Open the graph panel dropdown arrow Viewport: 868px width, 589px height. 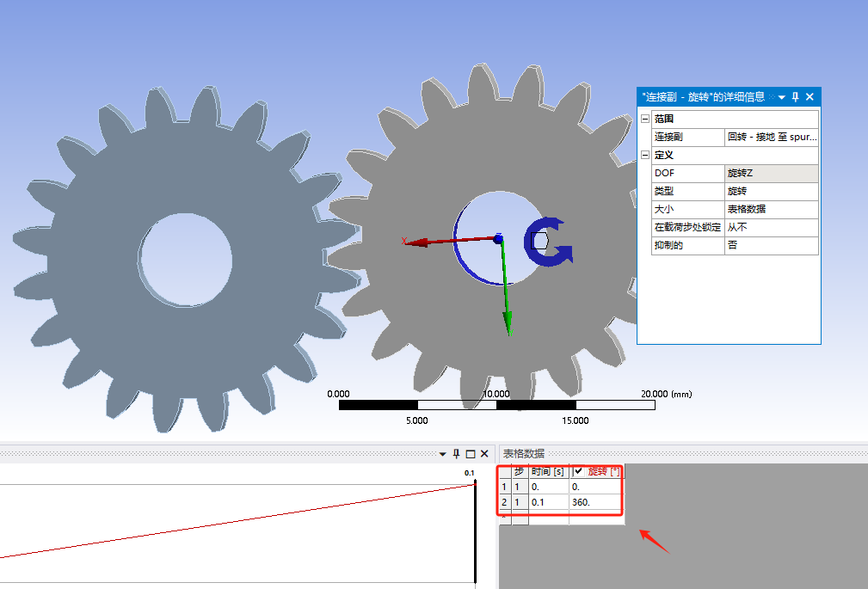point(443,454)
